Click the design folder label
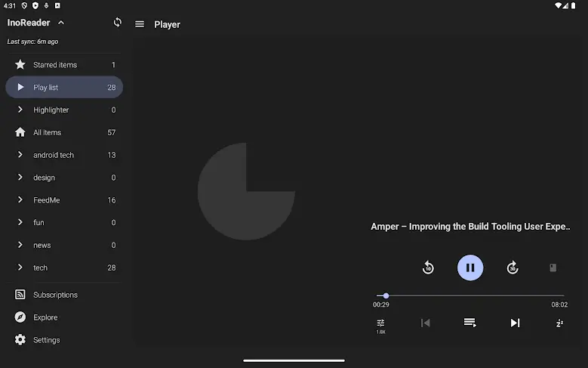This screenshot has height=368, width=588. 44,178
